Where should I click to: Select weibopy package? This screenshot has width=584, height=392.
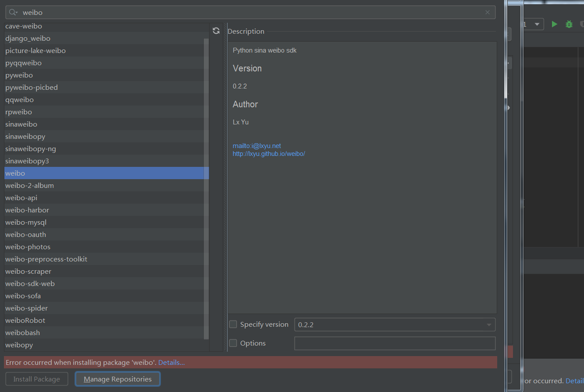coord(107,345)
